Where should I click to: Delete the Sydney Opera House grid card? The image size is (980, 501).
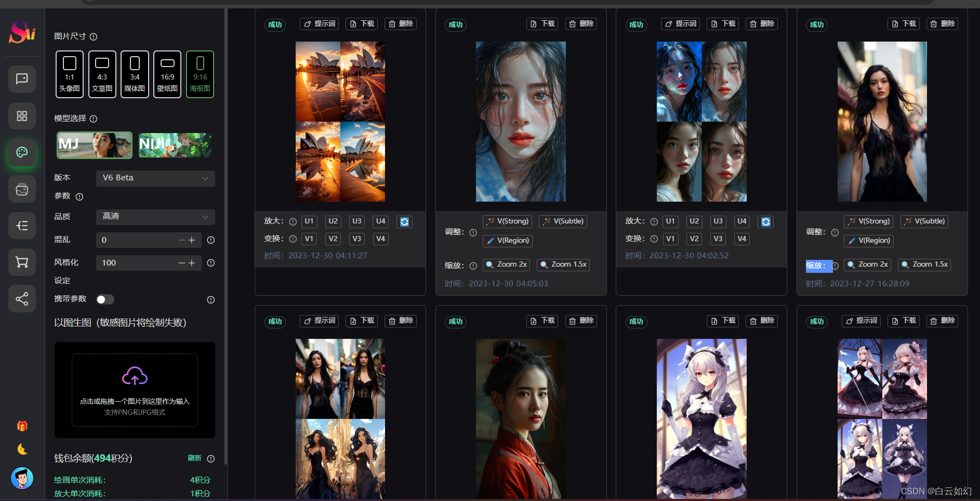pos(401,24)
